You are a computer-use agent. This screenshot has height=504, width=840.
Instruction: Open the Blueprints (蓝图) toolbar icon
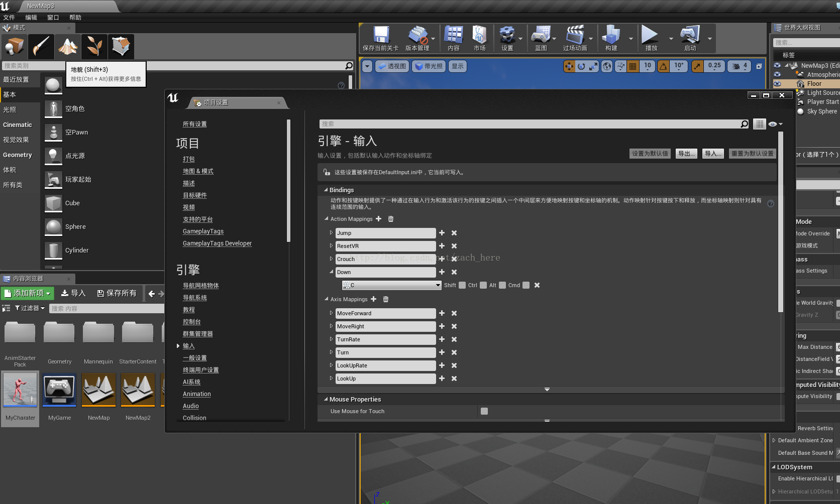click(x=541, y=39)
